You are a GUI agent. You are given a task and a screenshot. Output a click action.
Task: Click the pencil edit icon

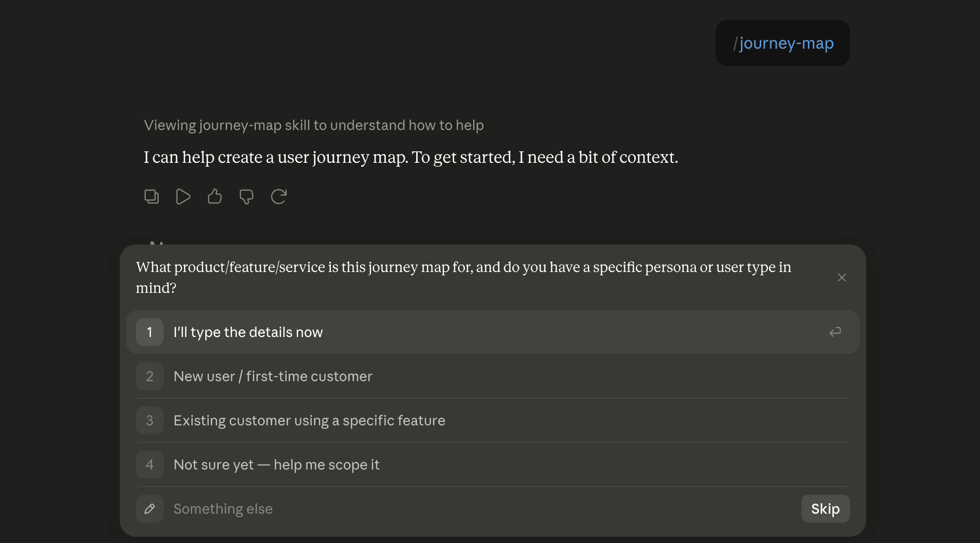[x=150, y=509]
